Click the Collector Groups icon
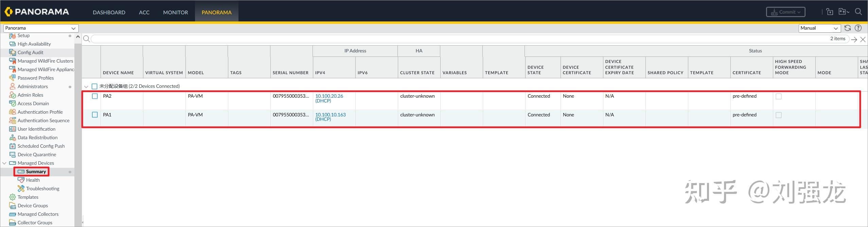The image size is (868, 227). tap(13, 223)
